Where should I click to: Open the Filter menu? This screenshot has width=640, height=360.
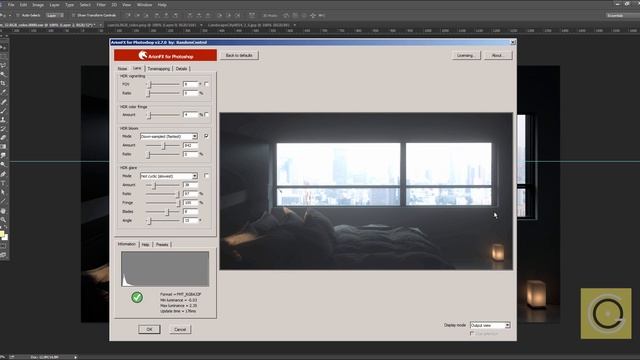(x=101, y=4)
